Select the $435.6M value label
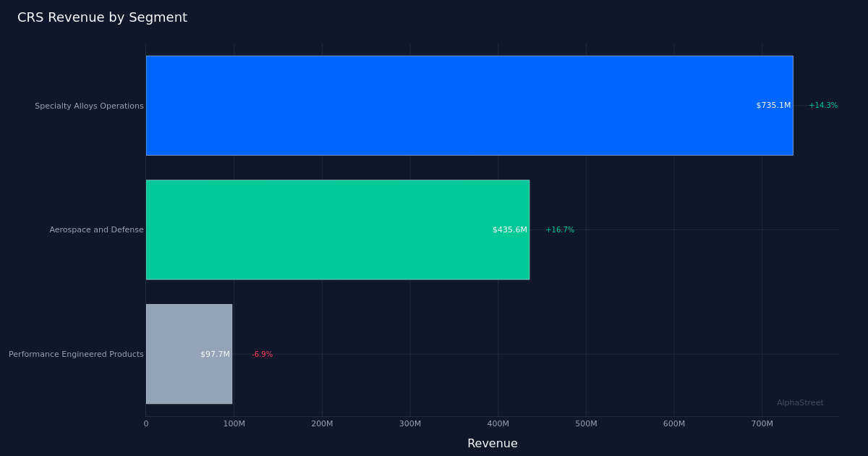This screenshot has width=868, height=456. coord(509,229)
